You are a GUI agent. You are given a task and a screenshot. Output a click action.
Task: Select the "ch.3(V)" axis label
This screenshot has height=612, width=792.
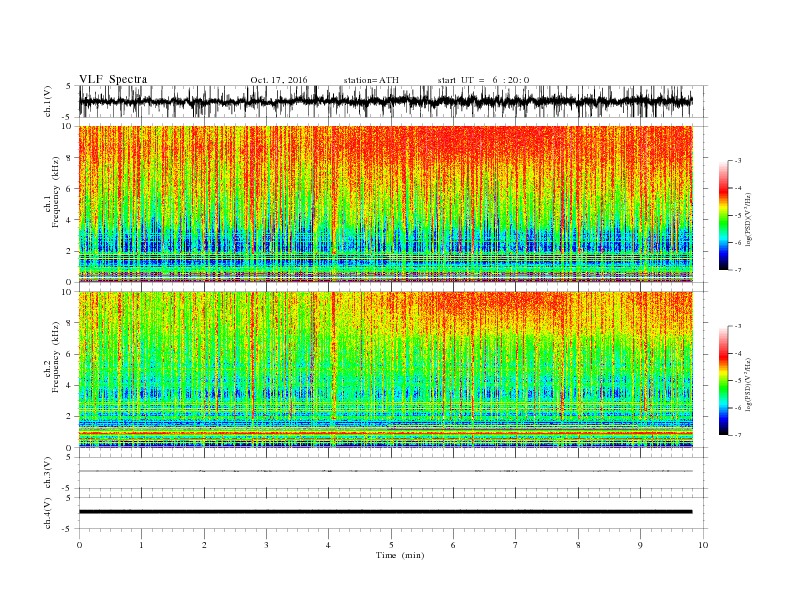point(48,473)
